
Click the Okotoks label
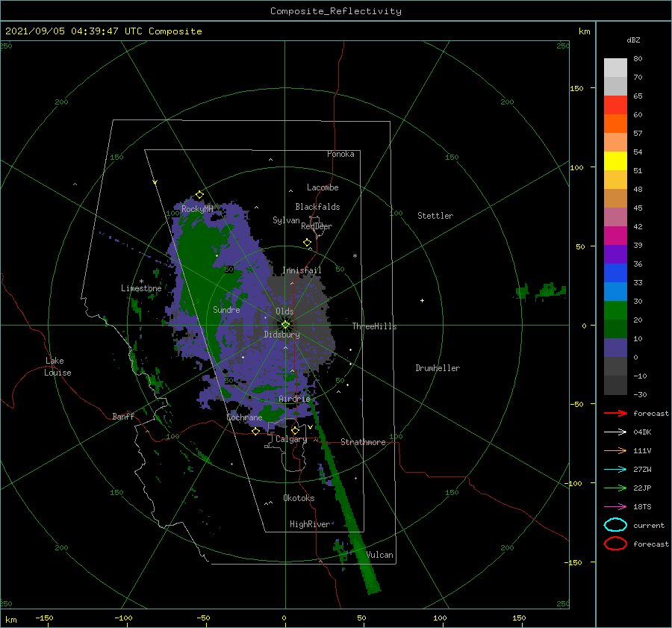pos(299,498)
